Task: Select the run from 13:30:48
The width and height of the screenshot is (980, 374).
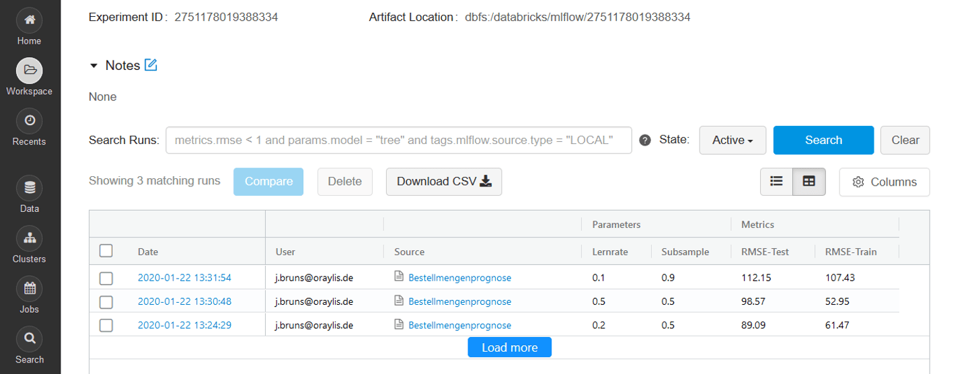Action: click(x=106, y=302)
